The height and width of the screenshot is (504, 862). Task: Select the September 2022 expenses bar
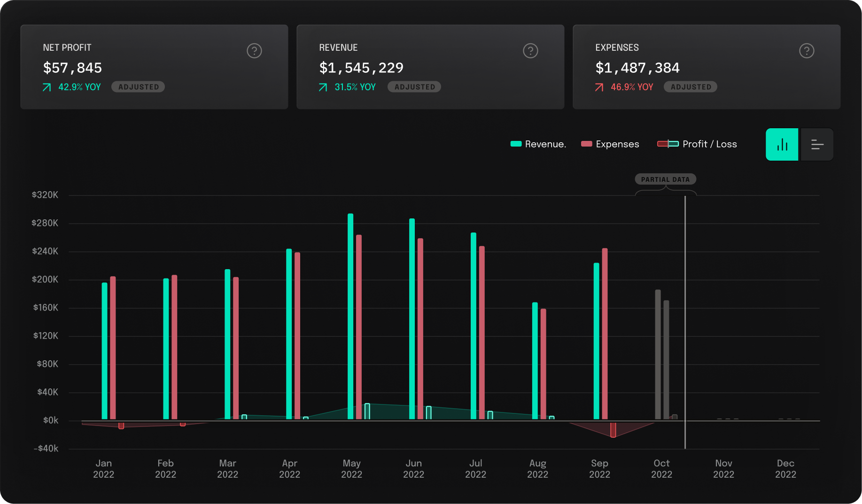pyautogui.click(x=605, y=333)
